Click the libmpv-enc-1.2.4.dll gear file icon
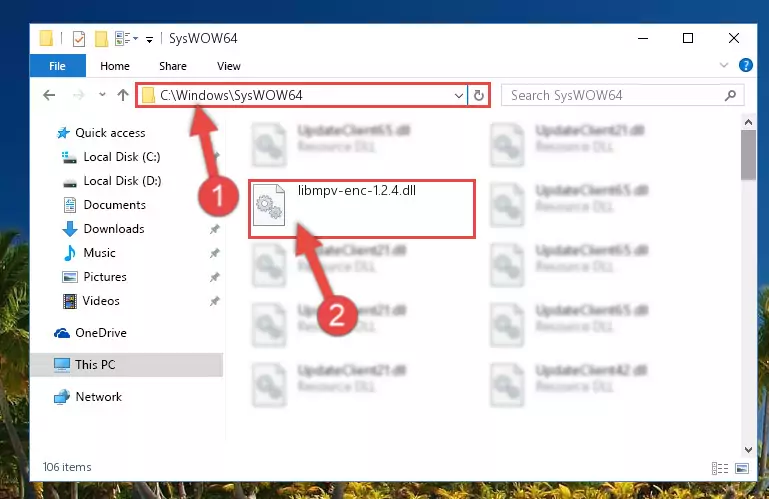The width and height of the screenshot is (769, 499). pyautogui.click(x=269, y=205)
